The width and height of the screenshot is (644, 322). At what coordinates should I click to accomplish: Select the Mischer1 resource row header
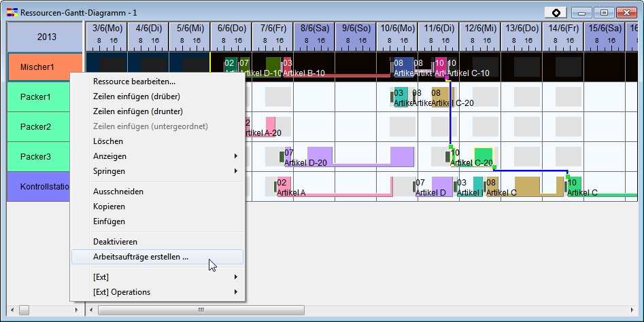pyautogui.click(x=37, y=67)
